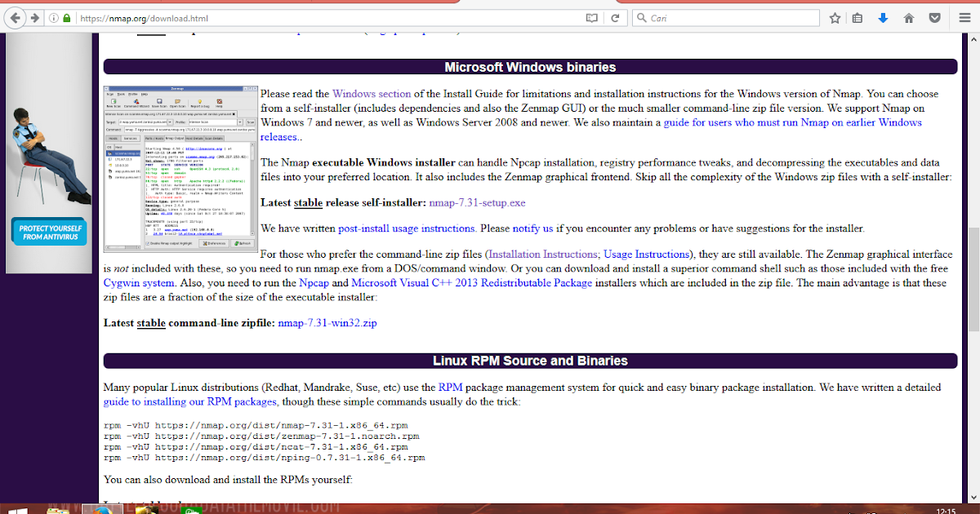The image size is (980, 514).
Task: Toggle reader view icon in address bar
Action: pos(591,17)
